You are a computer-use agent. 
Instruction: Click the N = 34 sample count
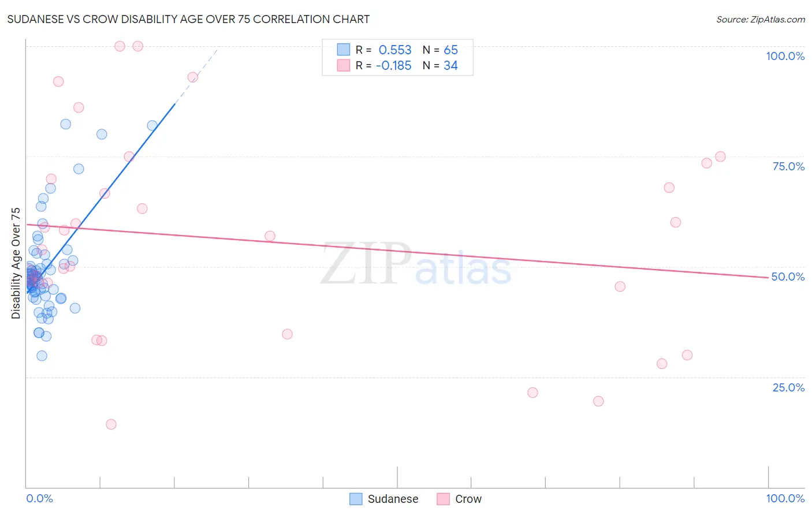[x=440, y=65]
